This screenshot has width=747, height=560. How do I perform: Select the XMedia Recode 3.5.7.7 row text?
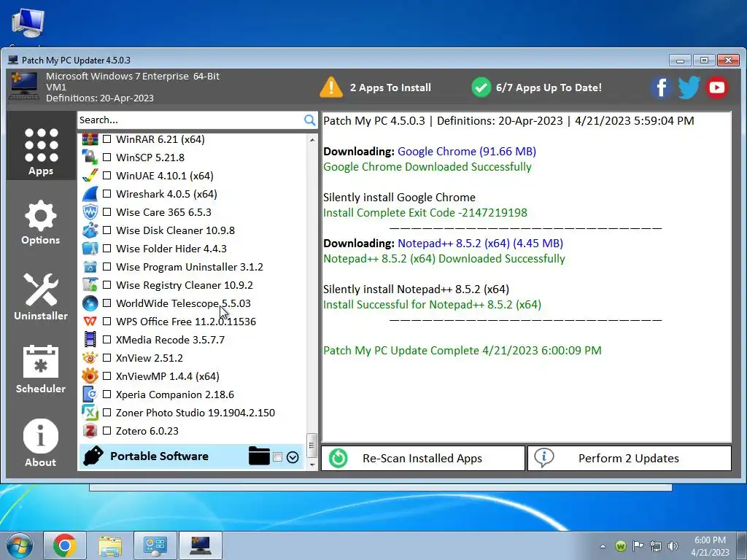[x=170, y=340]
